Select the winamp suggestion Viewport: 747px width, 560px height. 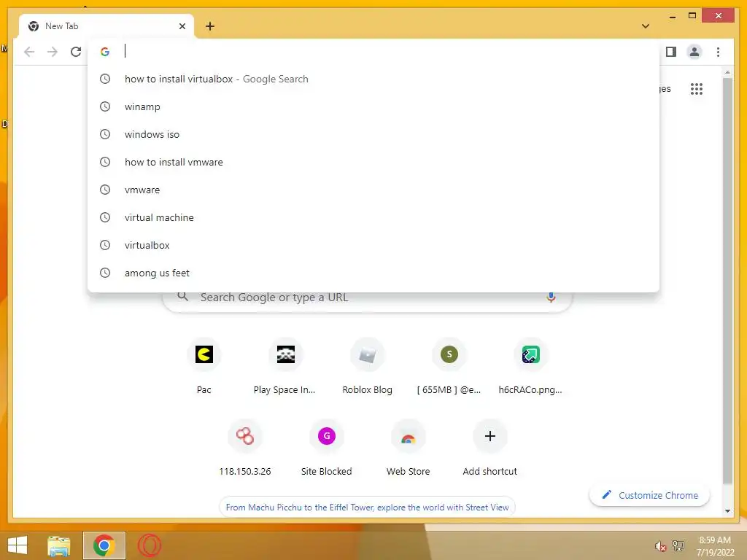(x=373, y=106)
